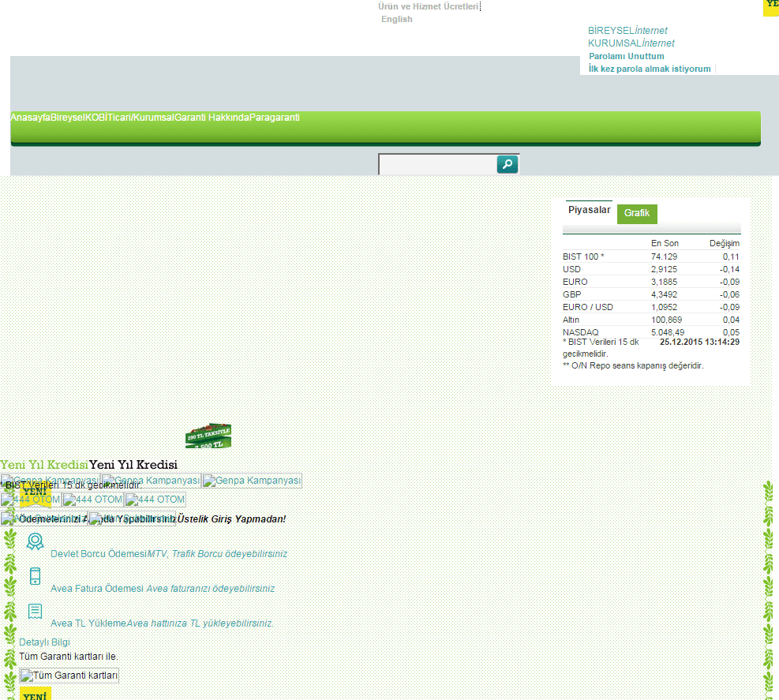Click the Avea Fatura Ödemesi phone icon
Screen dimensions: 779x700
pyautogui.click(x=35, y=576)
